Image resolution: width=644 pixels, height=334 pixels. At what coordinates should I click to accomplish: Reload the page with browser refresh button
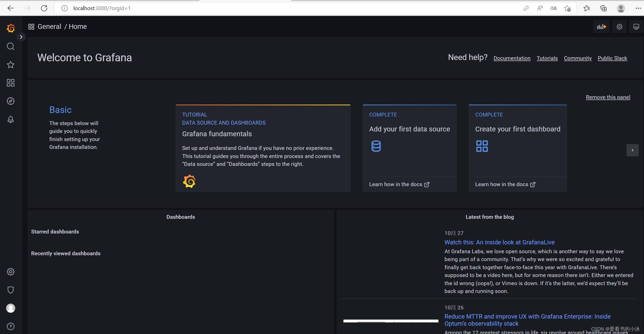[x=44, y=8]
